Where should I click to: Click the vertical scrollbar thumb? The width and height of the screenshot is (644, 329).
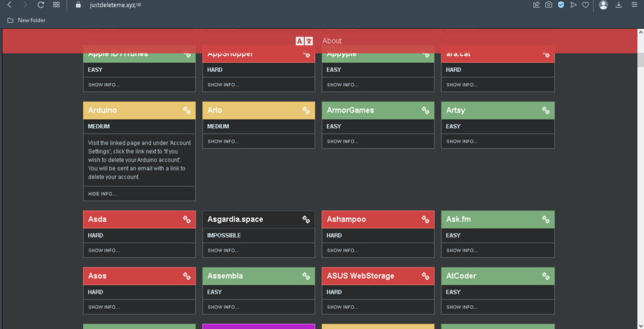pos(640,60)
